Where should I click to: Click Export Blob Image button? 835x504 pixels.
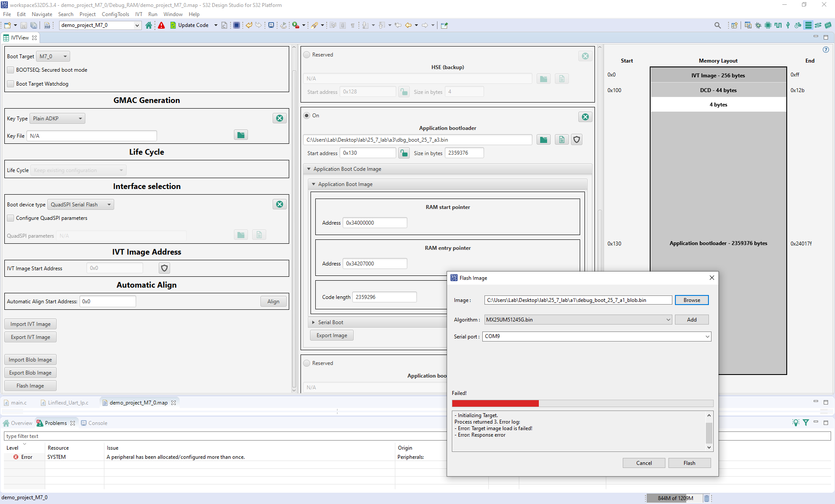click(x=30, y=373)
